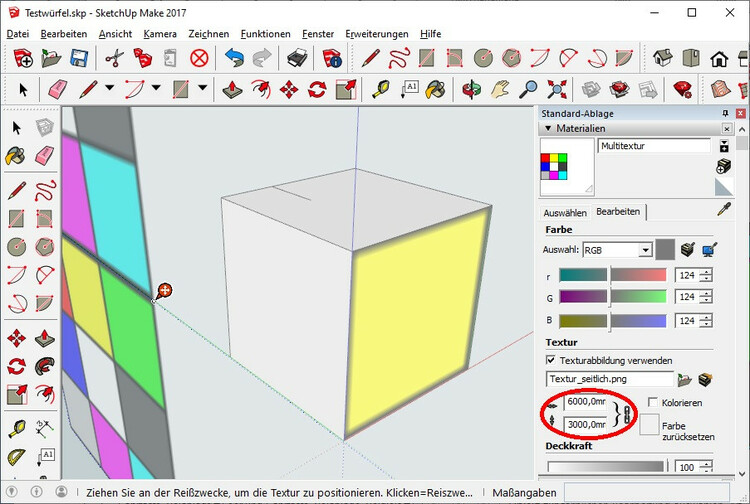The height and width of the screenshot is (504, 750).
Task: Open the Datei menu
Action: [18, 34]
